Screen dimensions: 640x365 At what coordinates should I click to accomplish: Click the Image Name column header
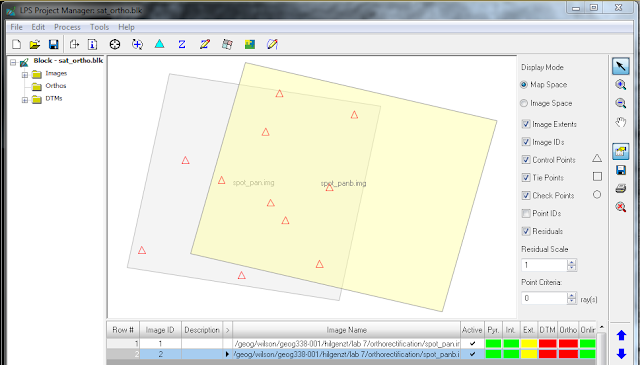[x=346, y=330]
